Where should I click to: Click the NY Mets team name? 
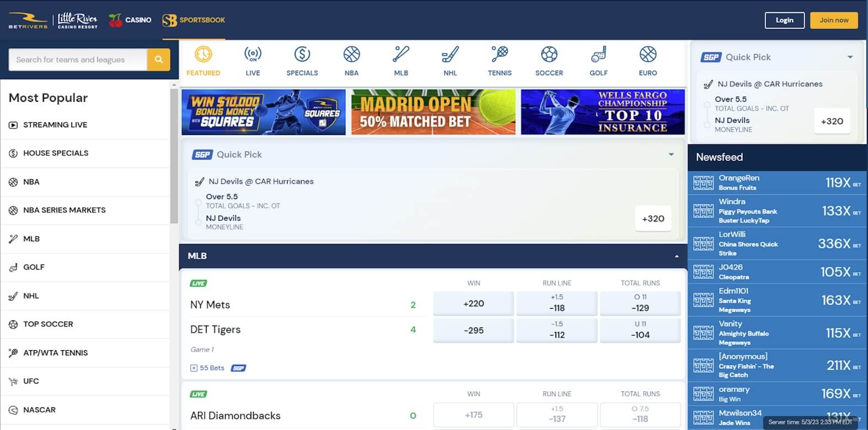point(210,305)
